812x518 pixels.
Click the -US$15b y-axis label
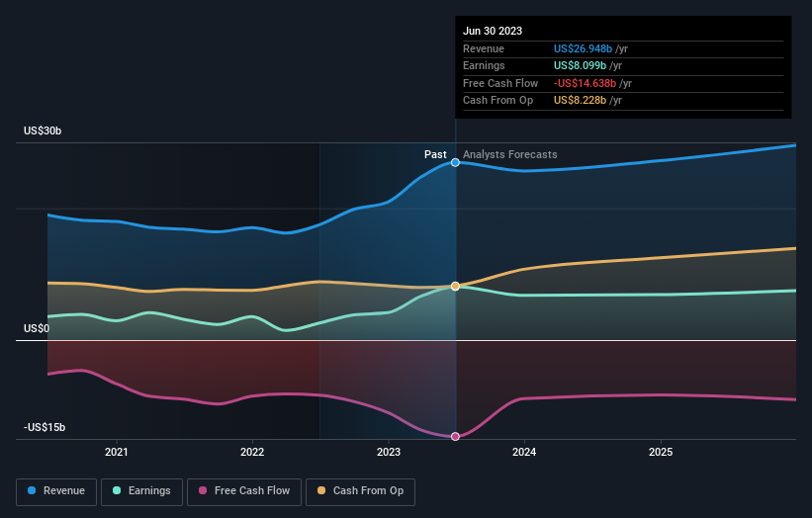click(45, 427)
